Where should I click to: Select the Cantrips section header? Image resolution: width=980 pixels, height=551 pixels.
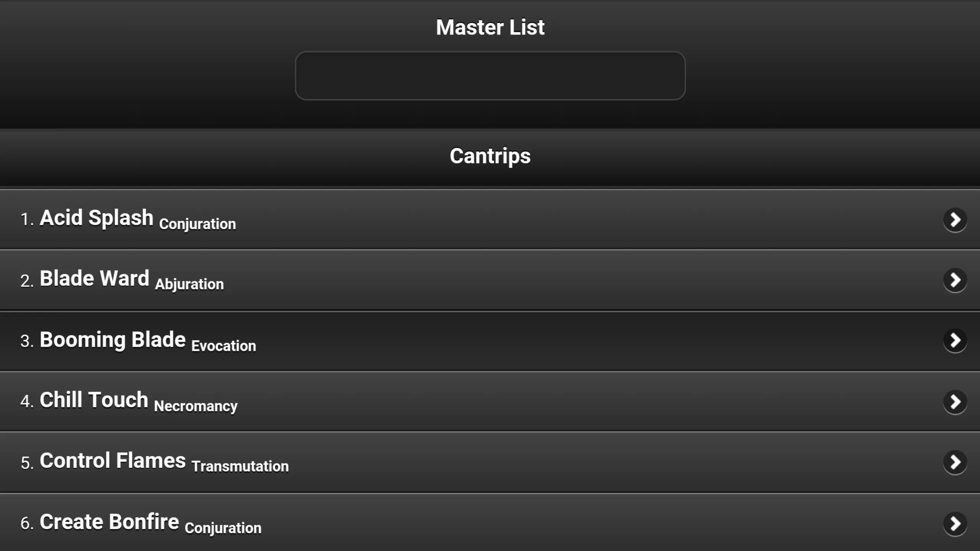pyautogui.click(x=490, y=156)
